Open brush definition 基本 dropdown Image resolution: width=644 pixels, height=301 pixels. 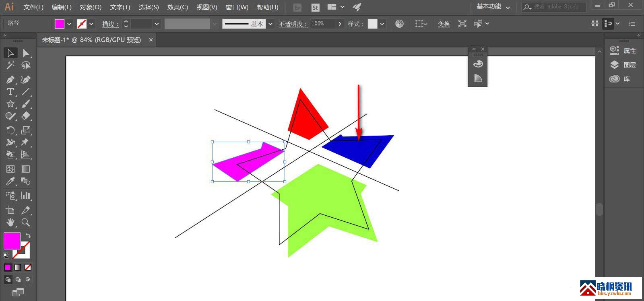[x=270, y=24]
